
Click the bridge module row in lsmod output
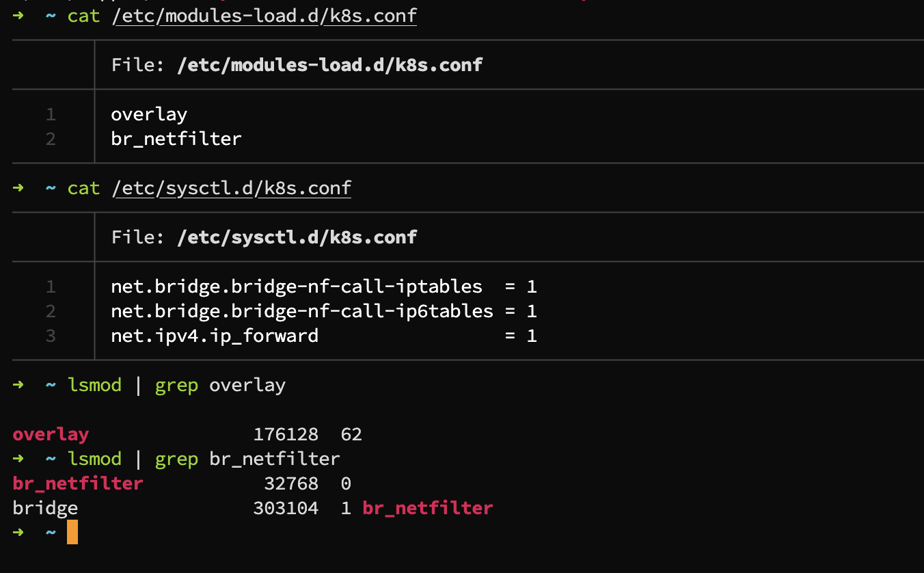pyautogui.click(x=253, y=508)
